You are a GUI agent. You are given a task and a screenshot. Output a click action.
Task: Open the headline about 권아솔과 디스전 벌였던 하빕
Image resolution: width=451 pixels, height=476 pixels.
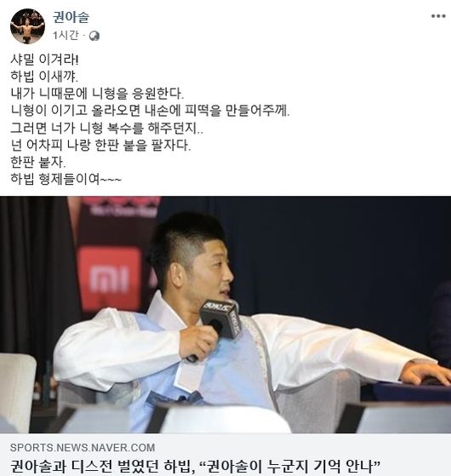tap(196, 466)
